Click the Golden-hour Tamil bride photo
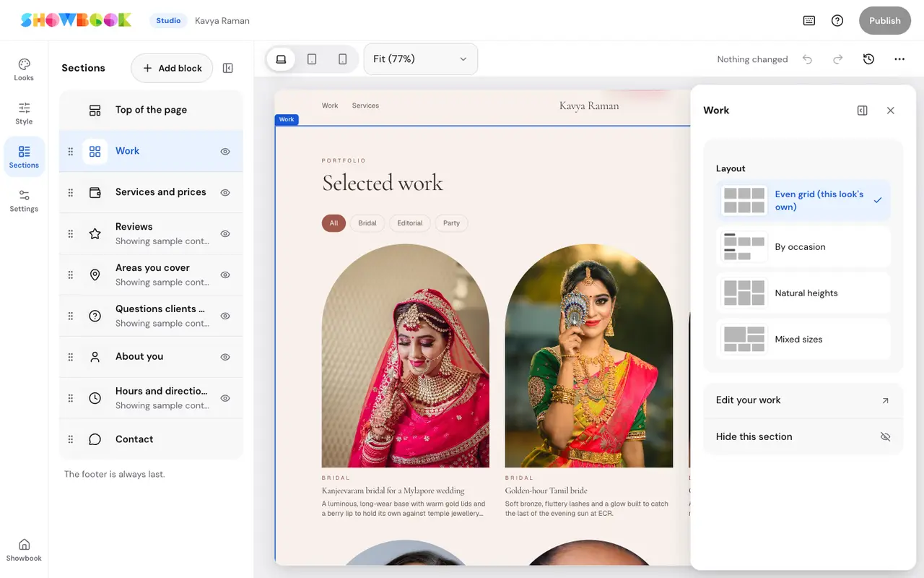The image size is (924, 578). pyautogui.click(x=589, y=355)
